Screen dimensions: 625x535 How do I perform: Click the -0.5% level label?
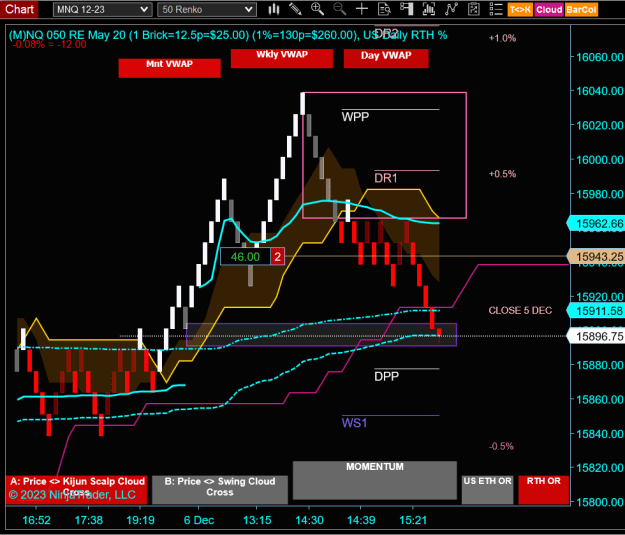501,446
